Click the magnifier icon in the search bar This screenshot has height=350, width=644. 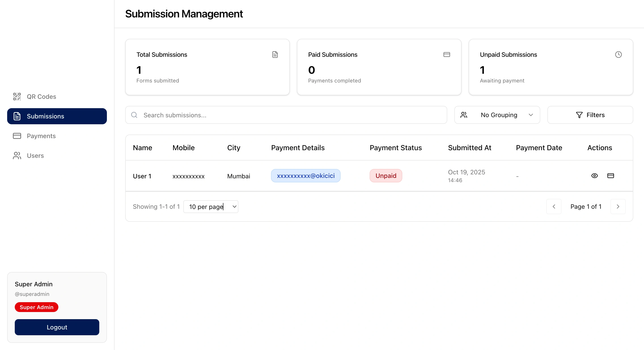pos(134,115)
